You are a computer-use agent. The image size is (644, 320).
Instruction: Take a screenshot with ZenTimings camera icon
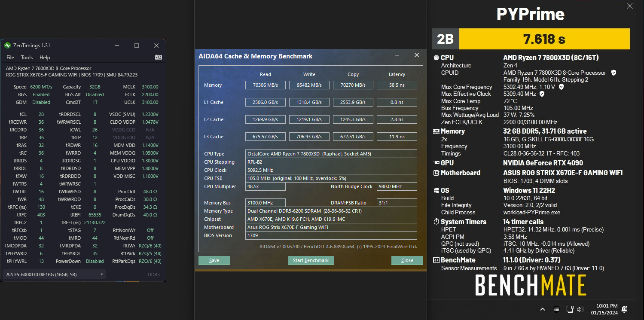point(159,57)
